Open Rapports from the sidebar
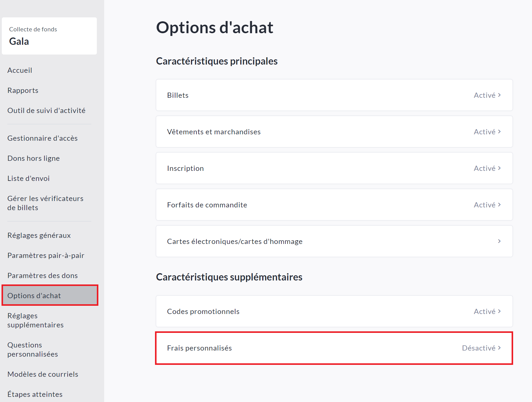Viewport: 532px width, 402px height. 23,90
